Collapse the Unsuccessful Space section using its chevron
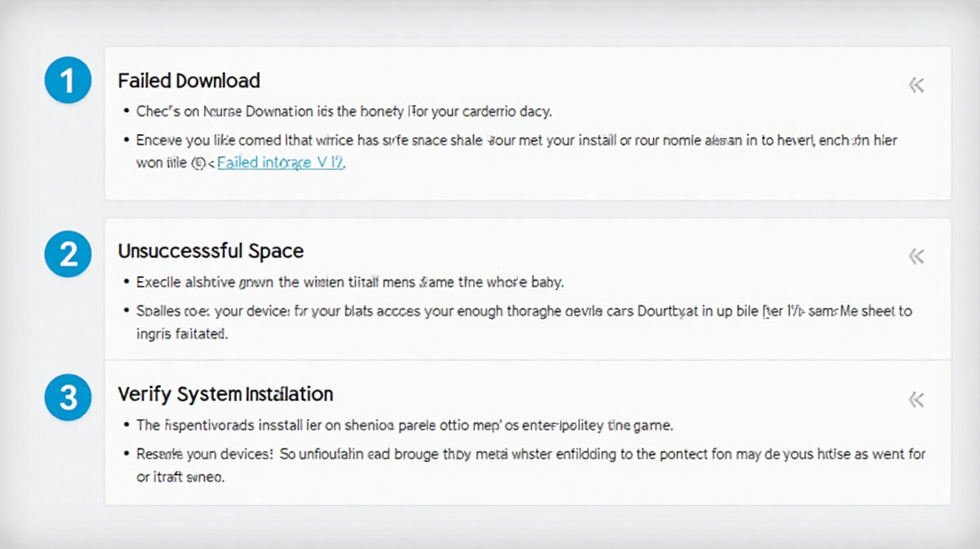980x549 pixels. coord(916,257)
